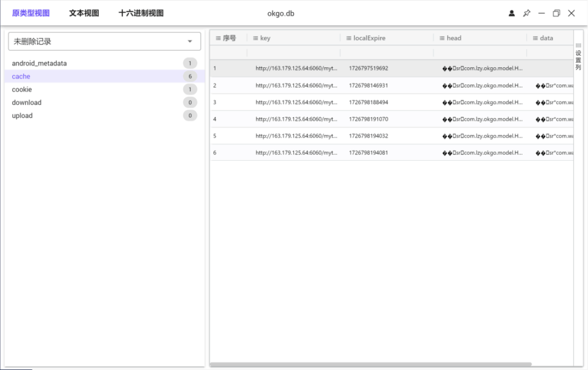Select the 原类型视图 tab
588x370 pixels.
point(30,13)
